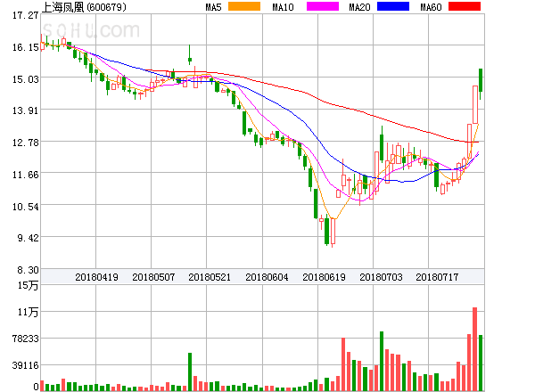Click the tall green volume bar near 20180521
535x392 pixels.
(x=190, y=372)
